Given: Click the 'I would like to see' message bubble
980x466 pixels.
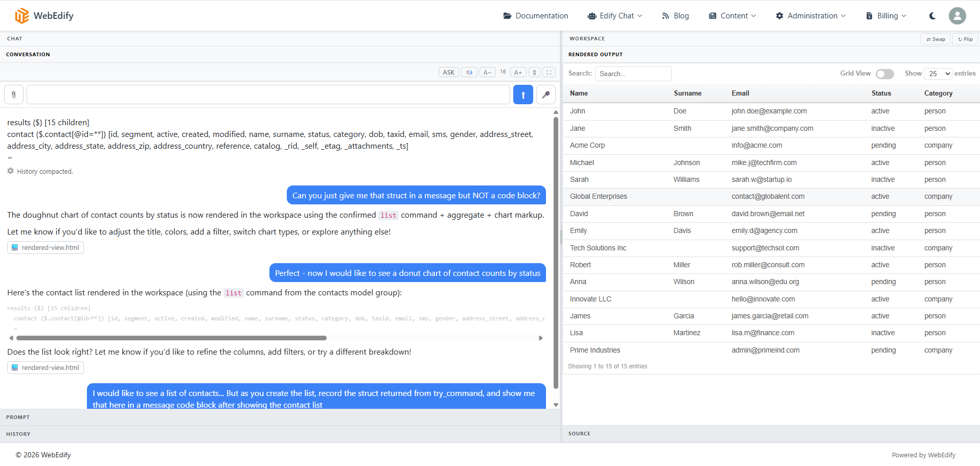Looking at the screenshot, I should (x=316, y=397).
